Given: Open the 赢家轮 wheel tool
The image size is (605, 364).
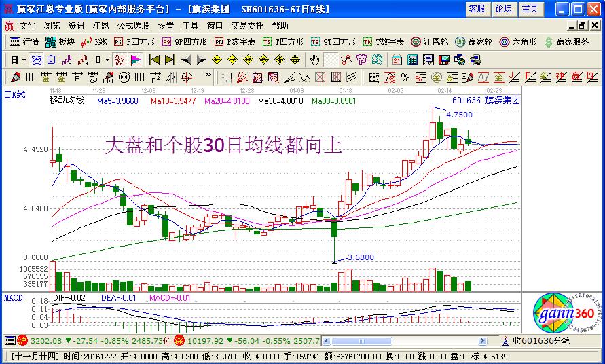Looking at the screenshot, I should click(x=473, y=42).
